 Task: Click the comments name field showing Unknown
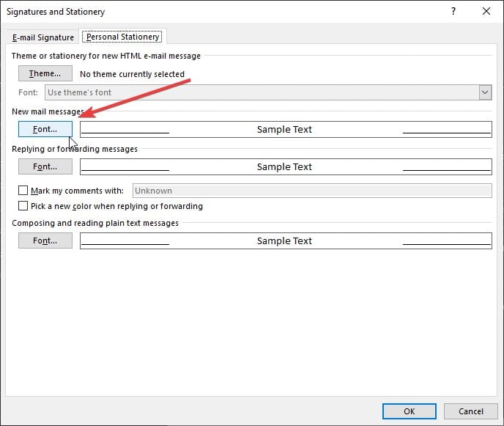click(311, 191)
